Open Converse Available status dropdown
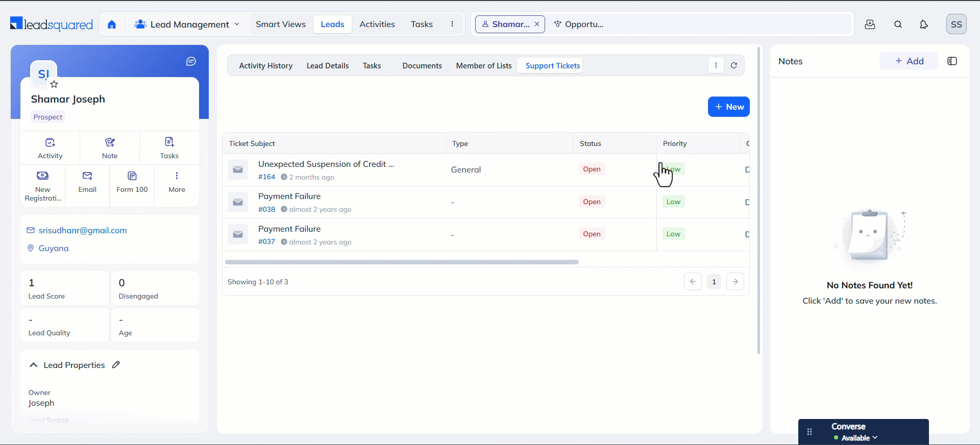This screenshot has width=980, height=445. point(855,438)
